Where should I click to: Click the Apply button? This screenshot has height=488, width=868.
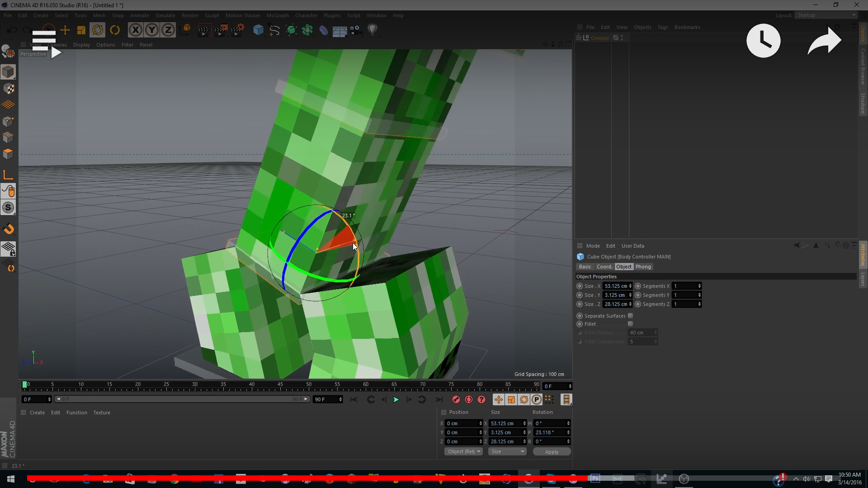(x=552, y=452)
